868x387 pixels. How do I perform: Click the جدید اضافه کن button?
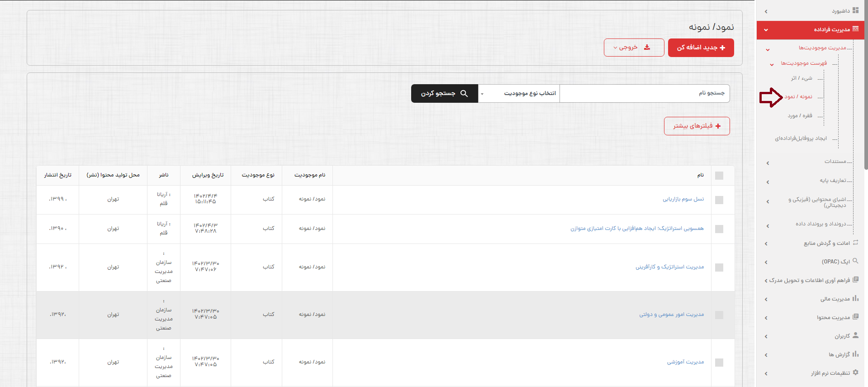tap(701, 48)
